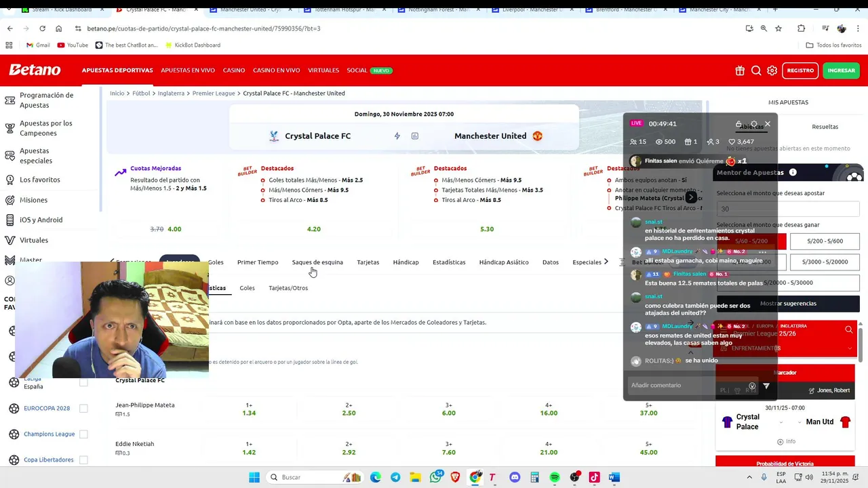868x488 pixels.
Task: Select Mateta 5+ odds 37.00
Action: (x=648, y=409)
